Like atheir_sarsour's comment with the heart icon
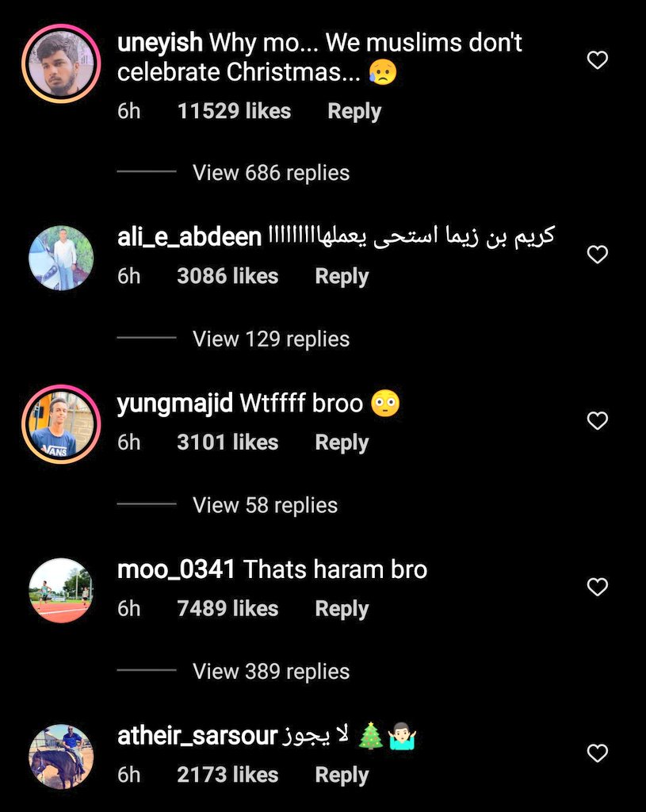This screenshot has width=646, height=812. (598, 753)
